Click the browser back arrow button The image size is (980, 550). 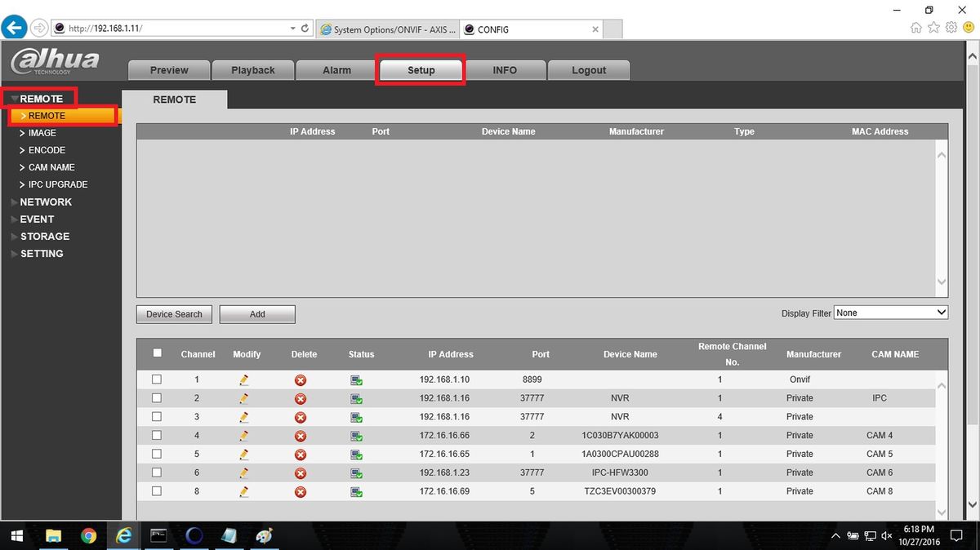pyautogui.click(x=14, y=28)
